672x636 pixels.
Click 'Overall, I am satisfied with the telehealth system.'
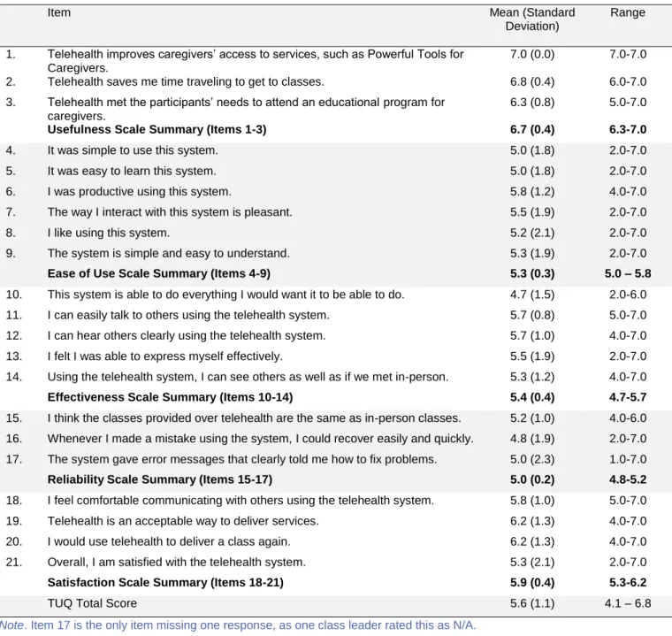(177, 562)
